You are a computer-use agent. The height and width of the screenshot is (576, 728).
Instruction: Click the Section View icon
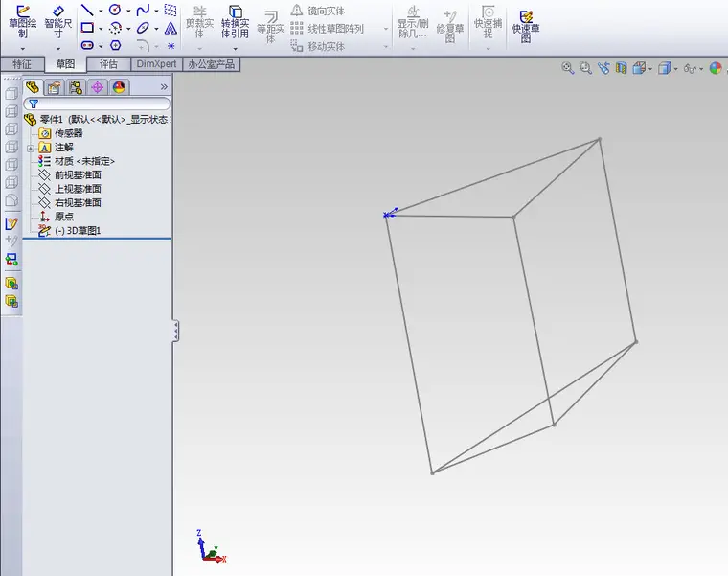point(622,68)
